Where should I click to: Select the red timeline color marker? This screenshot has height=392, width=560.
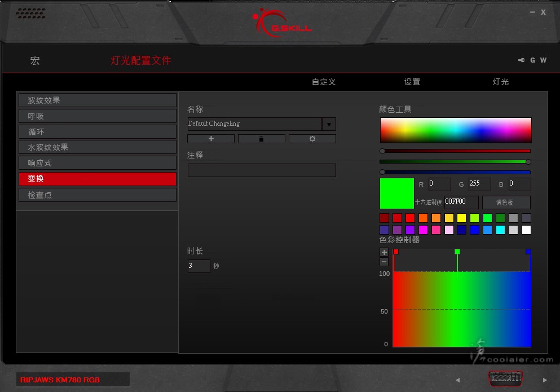tap(396, 252)
